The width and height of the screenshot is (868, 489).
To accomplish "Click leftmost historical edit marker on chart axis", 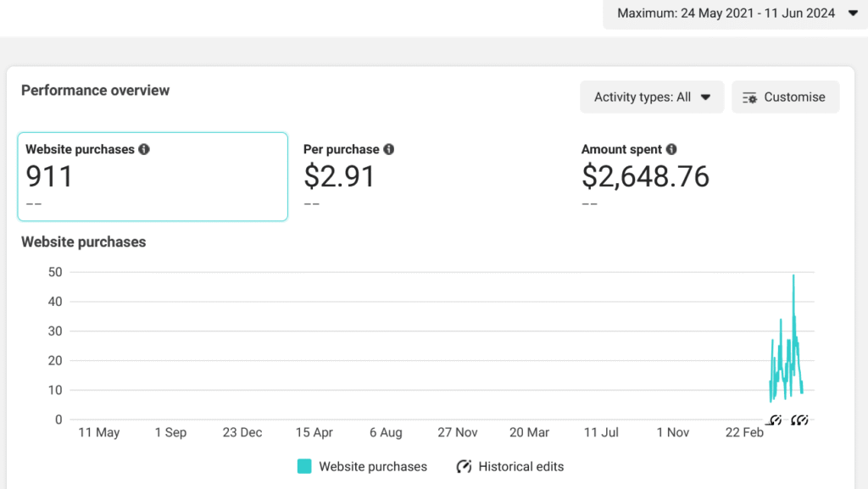I will pyautogui.click(x=774, y=420).
